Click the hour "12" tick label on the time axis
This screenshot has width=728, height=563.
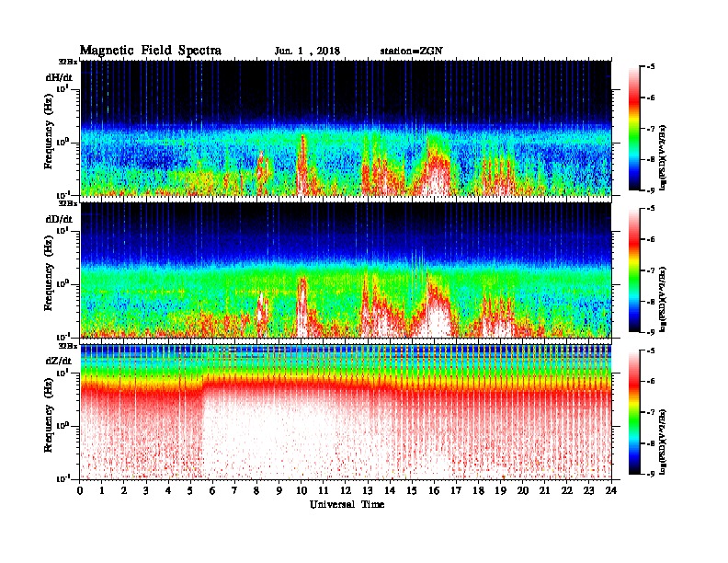coord(346,490)
